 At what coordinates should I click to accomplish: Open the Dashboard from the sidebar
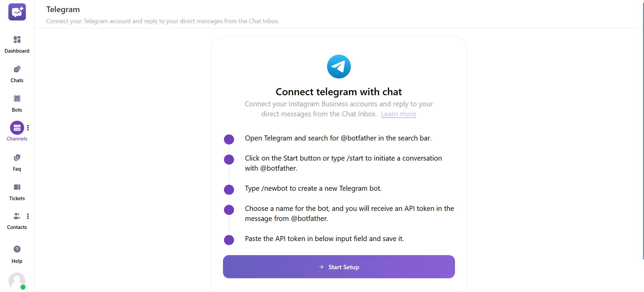click(x=17, y=40)
